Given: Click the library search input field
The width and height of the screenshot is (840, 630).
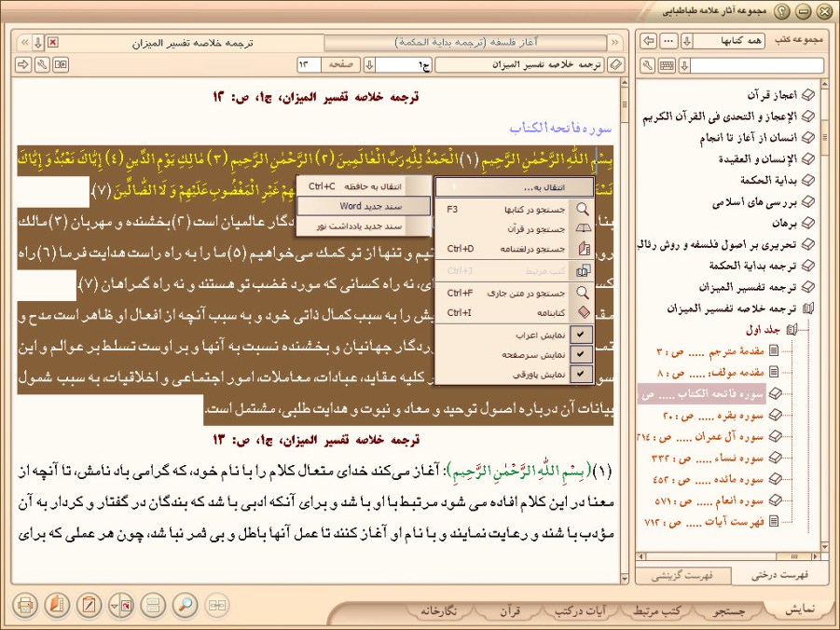Looking at the screenshot, I should [757, 65].
